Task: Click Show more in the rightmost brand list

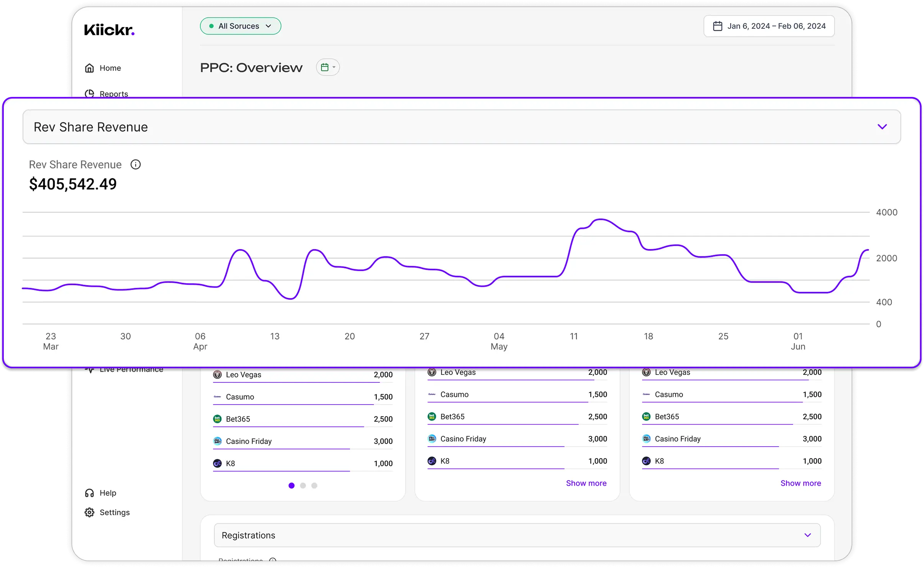Action: (800, 483)
